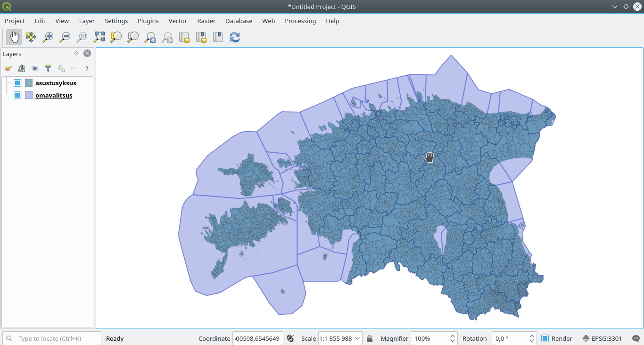Screen dimensions: 644x345
Task: Go to Zoom Next view
Action: coord(167,37)
